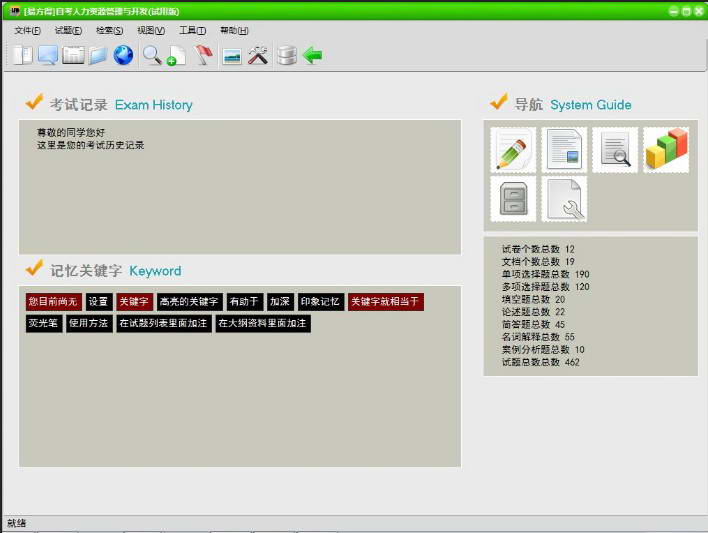Click the green back arrow toolbar icon
Screen dimensions: 708x533
click(x=312, y=56)
